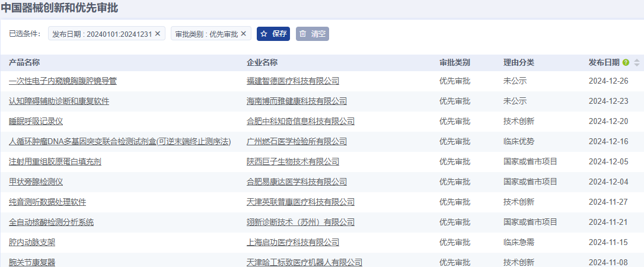This screenshot has height=267, width=644.
Task: Click the 清空 button
Action: 313,34
